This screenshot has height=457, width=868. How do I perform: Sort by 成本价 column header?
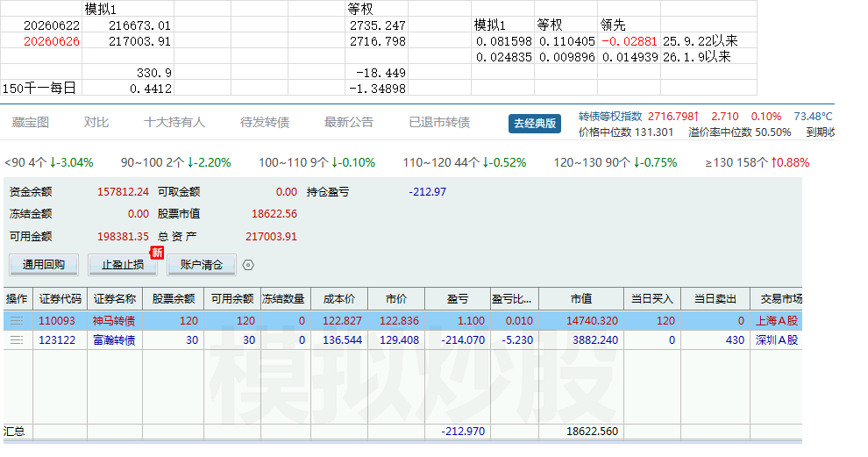pyautogui.click(x=338, y=299)
